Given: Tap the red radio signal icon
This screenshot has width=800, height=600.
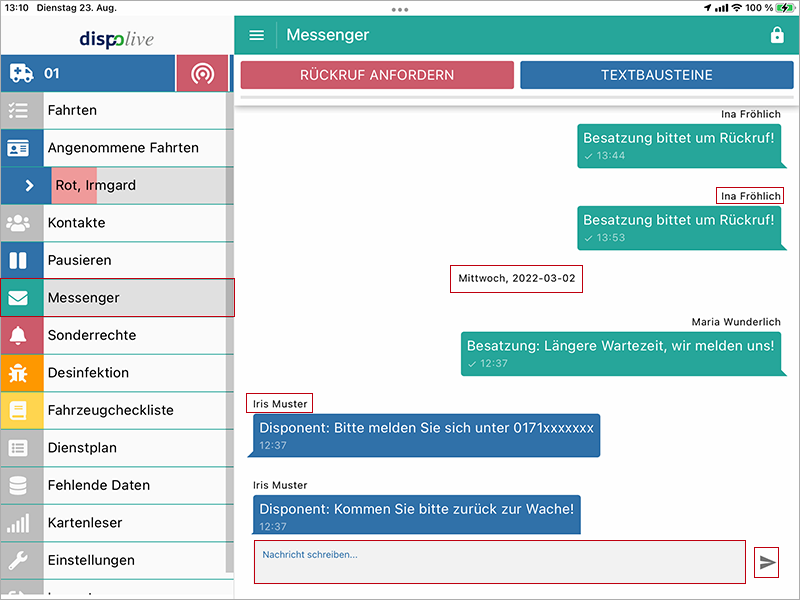Looking at the screenshot, I should [202, 74].
